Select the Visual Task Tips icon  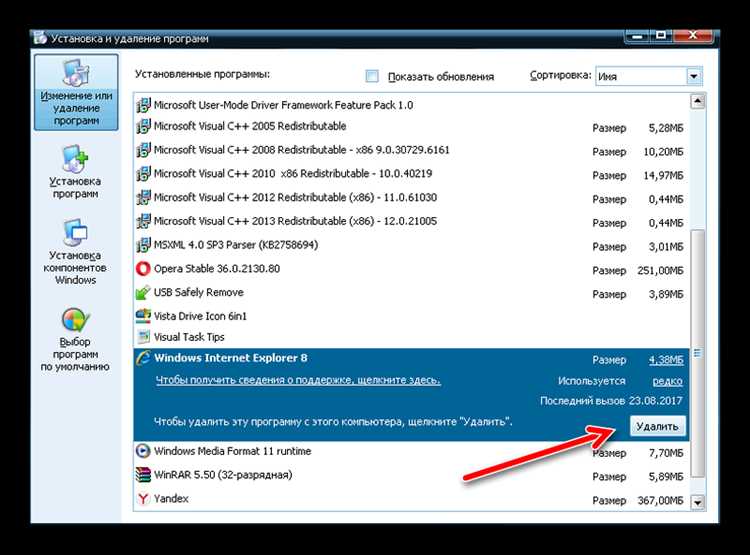coord(143,337)
